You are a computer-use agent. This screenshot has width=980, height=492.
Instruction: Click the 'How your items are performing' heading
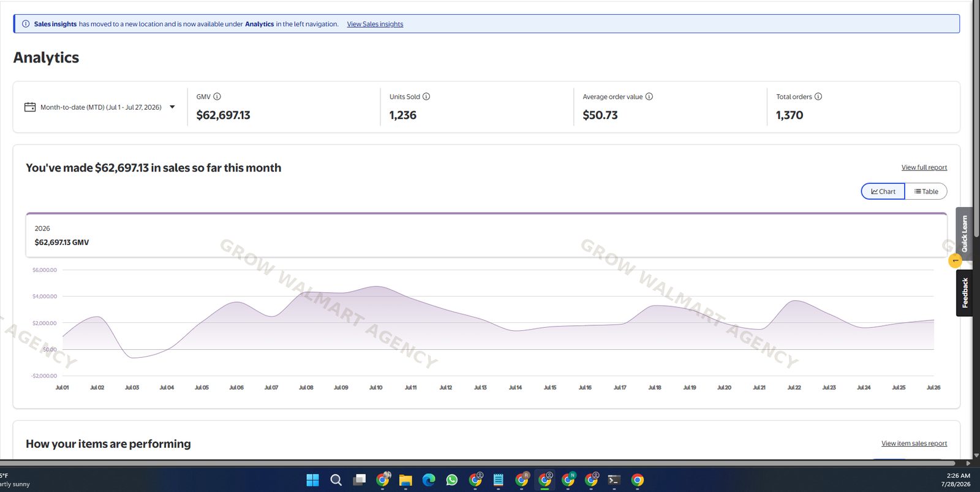108,444
